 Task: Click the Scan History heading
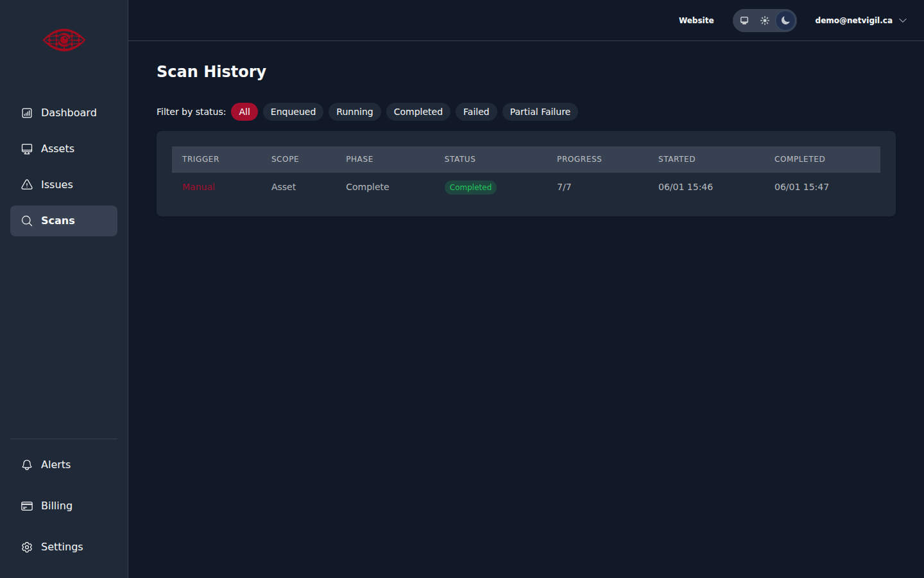211,71
